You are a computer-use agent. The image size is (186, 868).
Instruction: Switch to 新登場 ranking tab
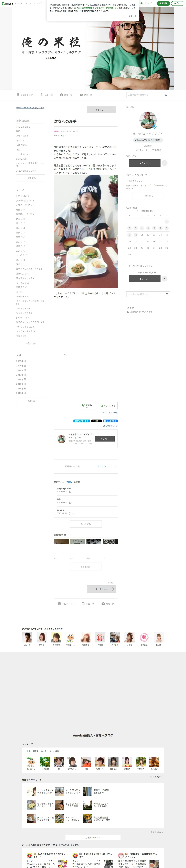click(35, 751)
